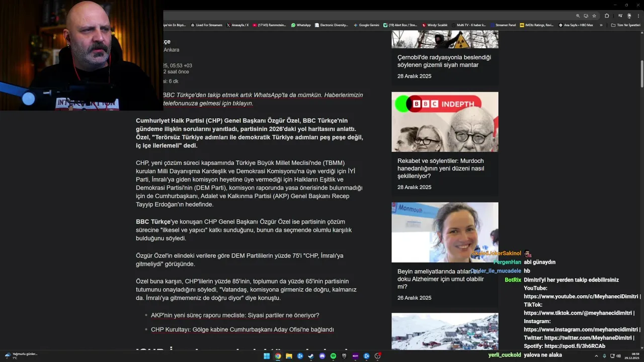This screenshot has height=362, width=644.
Task: Click the bold 'BBC Türkçe' text in paragraph
Action: pyautogui.click(x=153, y=222)
